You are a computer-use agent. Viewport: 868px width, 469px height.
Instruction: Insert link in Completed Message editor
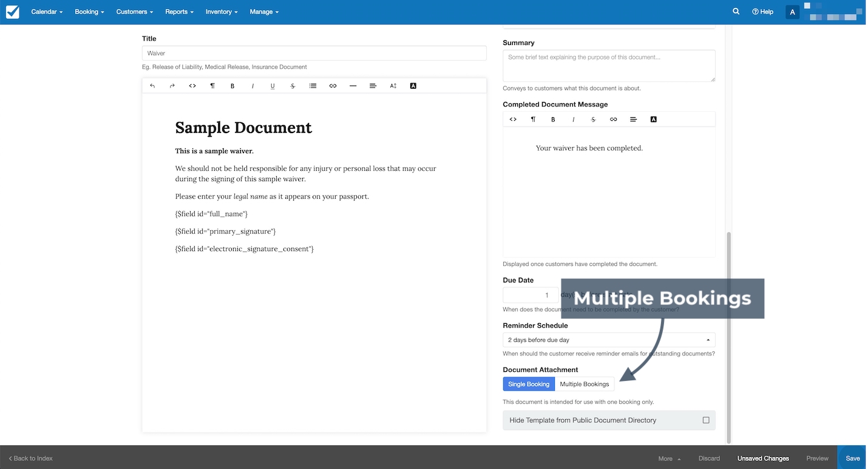613,119
